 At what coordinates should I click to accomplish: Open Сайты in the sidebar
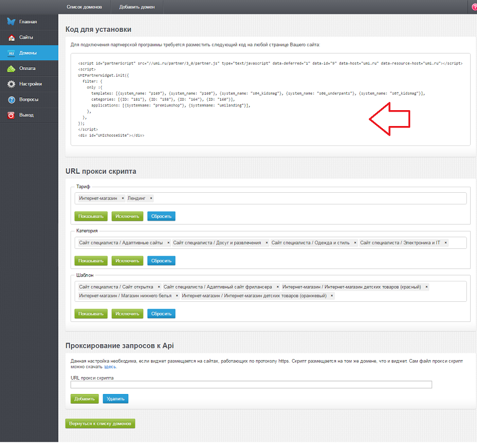click(x=29, y=38)
